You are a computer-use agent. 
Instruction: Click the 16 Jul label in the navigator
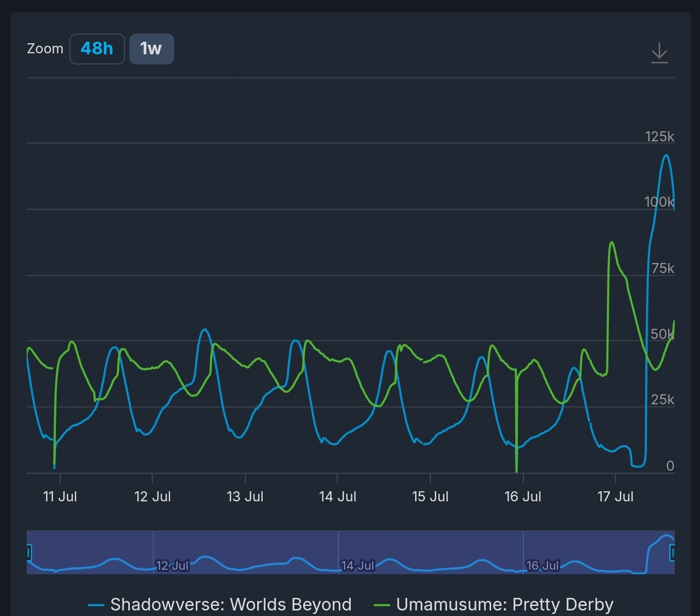tap(542, 566)
